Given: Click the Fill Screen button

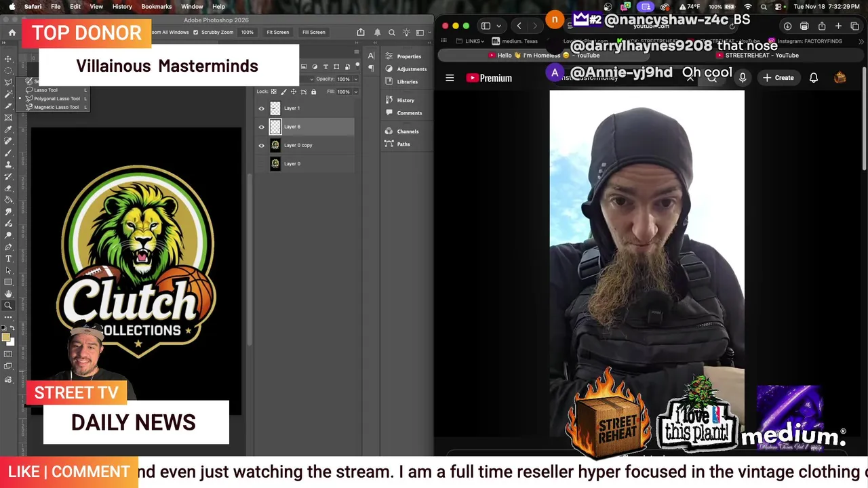Looking at the screenshot, I should pos(313,32).
